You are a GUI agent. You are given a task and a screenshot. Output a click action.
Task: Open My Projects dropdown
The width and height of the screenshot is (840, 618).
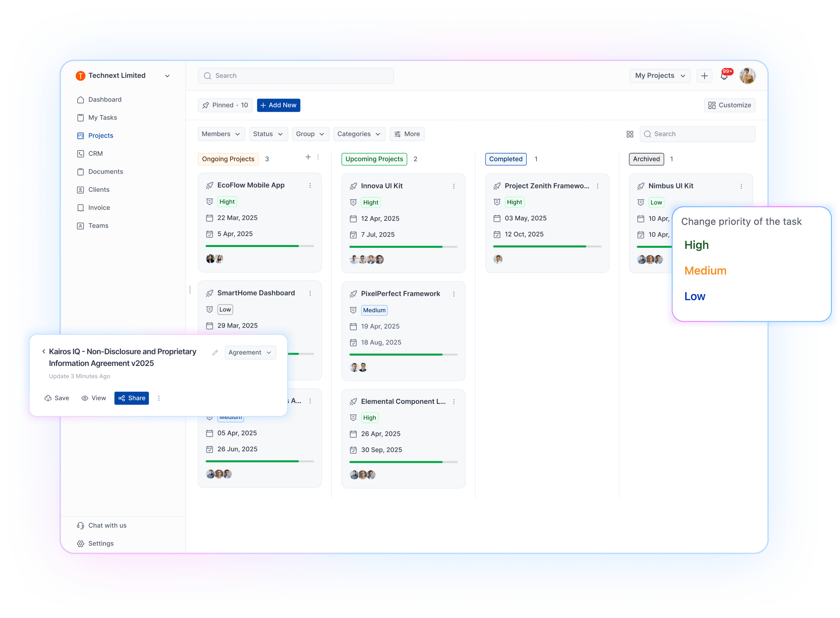(x=659, y=76)
